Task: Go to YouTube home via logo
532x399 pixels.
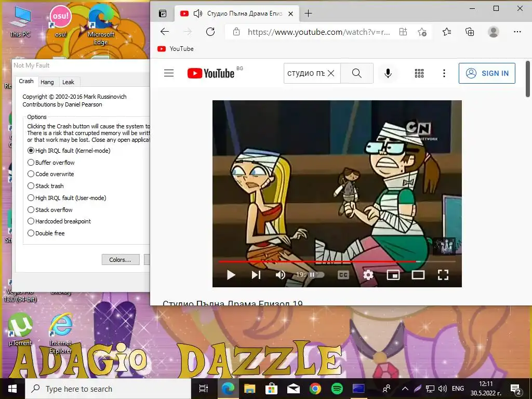Action: pyautogui.click(x=211, y=73)
